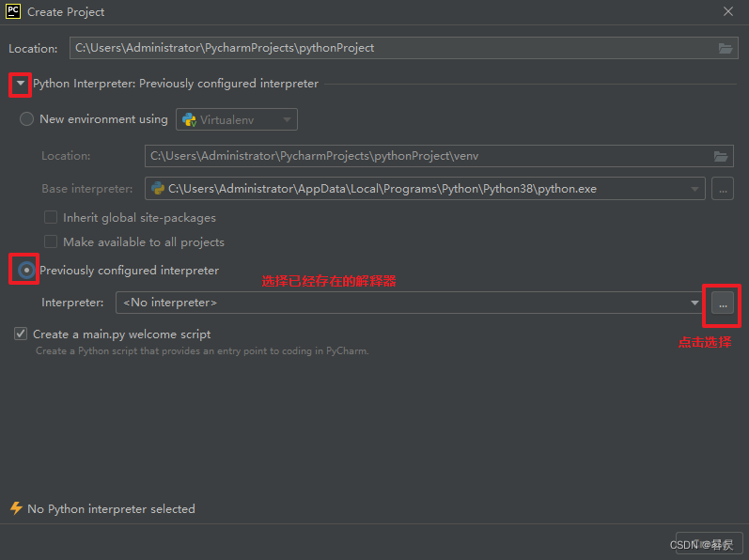The image size is (749, 560).
Task: Select Previously configured interpreter radio button
Action: 26,271
